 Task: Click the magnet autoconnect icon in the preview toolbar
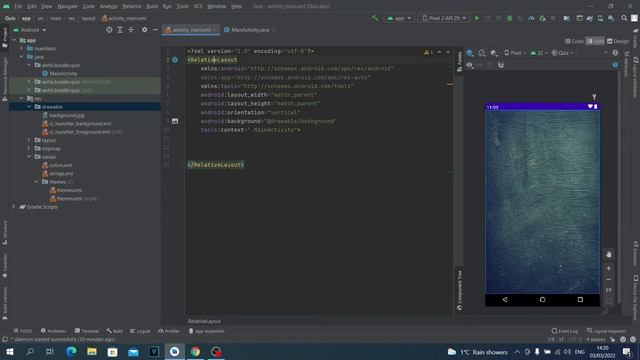501,65
